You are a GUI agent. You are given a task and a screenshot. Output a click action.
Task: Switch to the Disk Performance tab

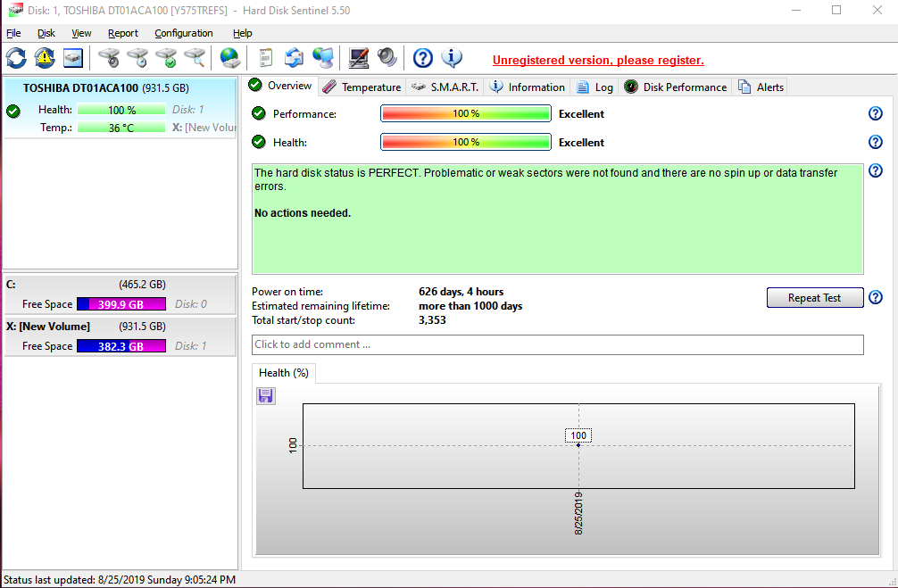tap(676, 87)
